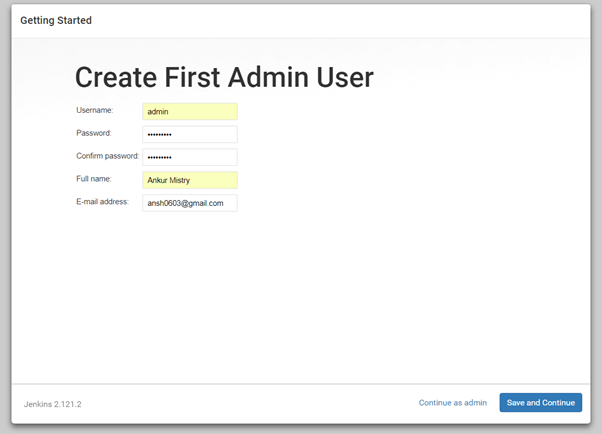Click the Full name: label

pos(94,179)
